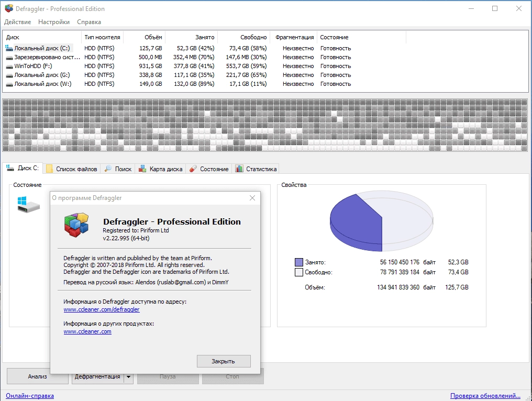Image resolution: width=532 pixels, height=401 pixels.
Task: Click Проверка обновлений link
Action: [x=485, y=396]
